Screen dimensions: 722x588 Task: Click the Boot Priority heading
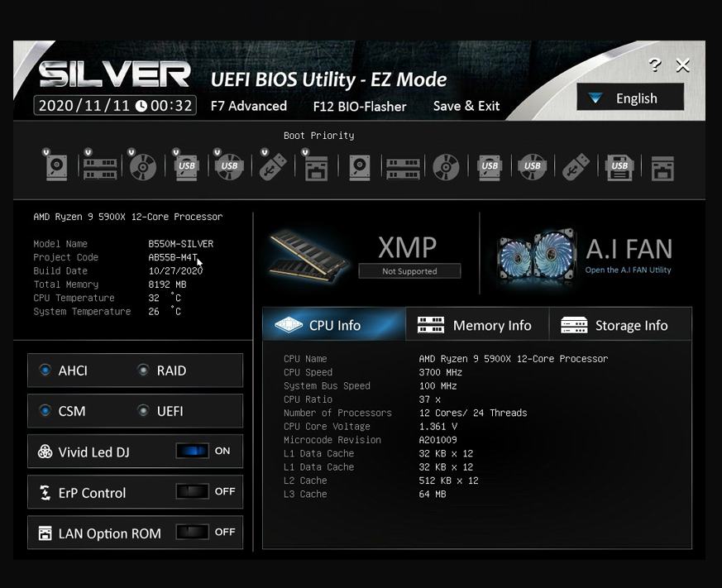click(x=318, y=136)
